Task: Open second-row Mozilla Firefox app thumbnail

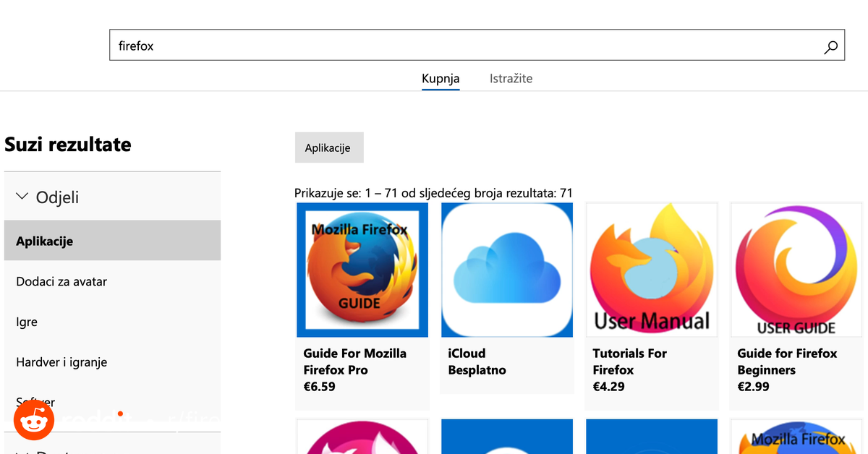Action: [x=796, y=437]
